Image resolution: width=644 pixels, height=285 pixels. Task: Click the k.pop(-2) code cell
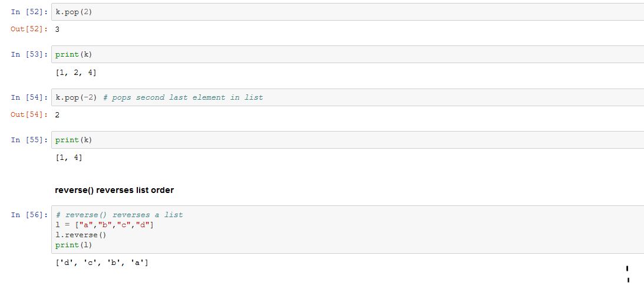point(348,97)
